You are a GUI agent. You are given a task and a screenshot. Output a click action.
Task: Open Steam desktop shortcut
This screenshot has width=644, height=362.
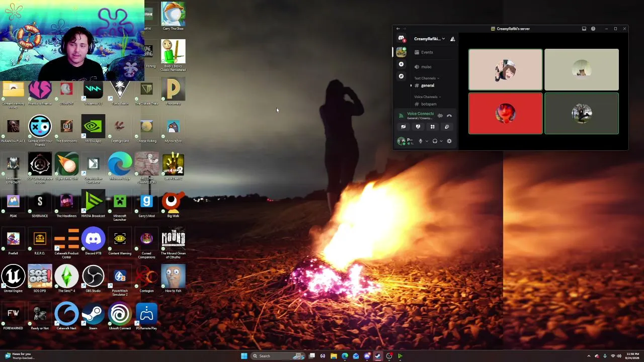tap(93, 316)
